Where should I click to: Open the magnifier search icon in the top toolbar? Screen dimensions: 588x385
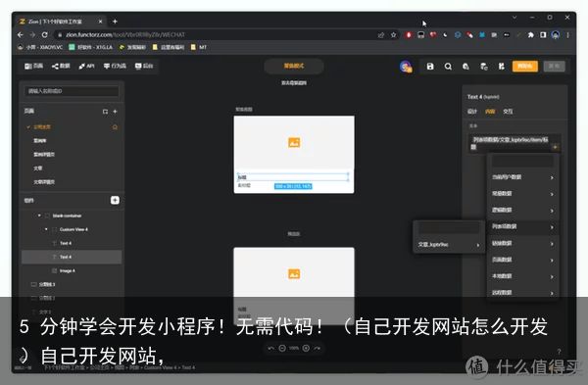pyautogui.click(x=448, y=67)
